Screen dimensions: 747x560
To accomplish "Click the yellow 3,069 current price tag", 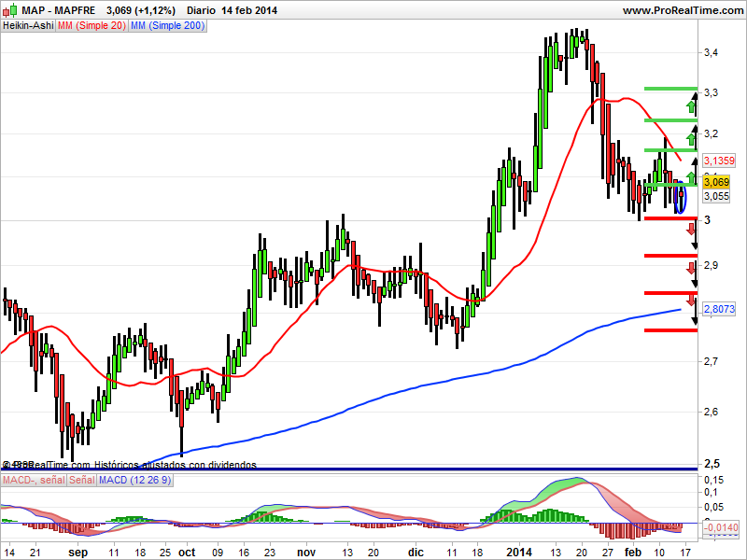I will (716, 182).
